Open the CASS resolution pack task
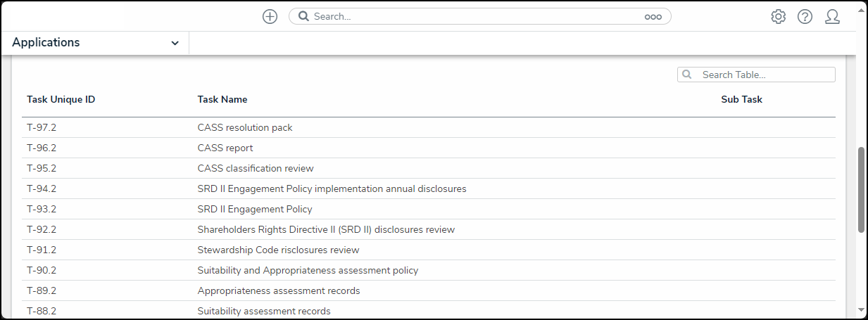The width and height of the screenshot is (868, 320). click(x=245, y=128)
